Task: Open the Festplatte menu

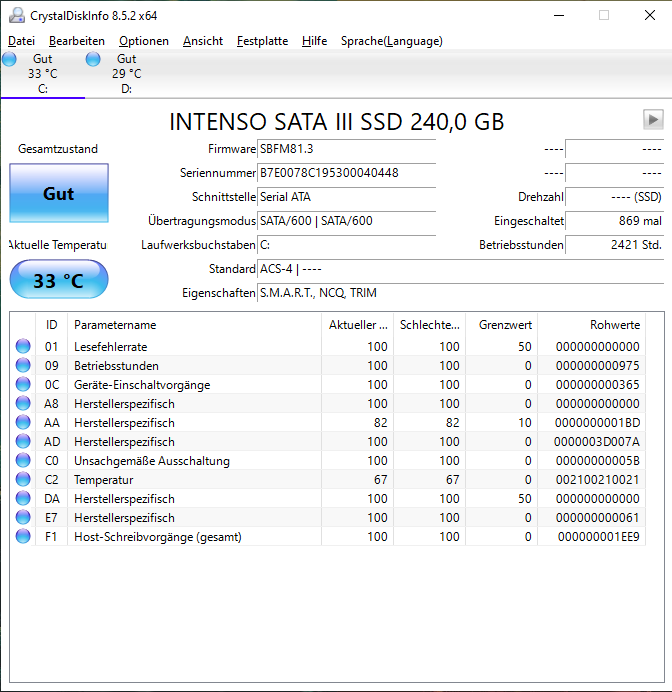Action: [262, 41]
